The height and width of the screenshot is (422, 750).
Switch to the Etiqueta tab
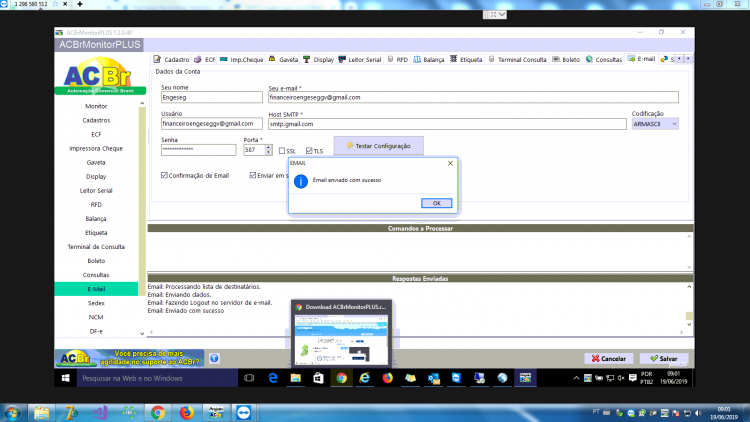466,59
